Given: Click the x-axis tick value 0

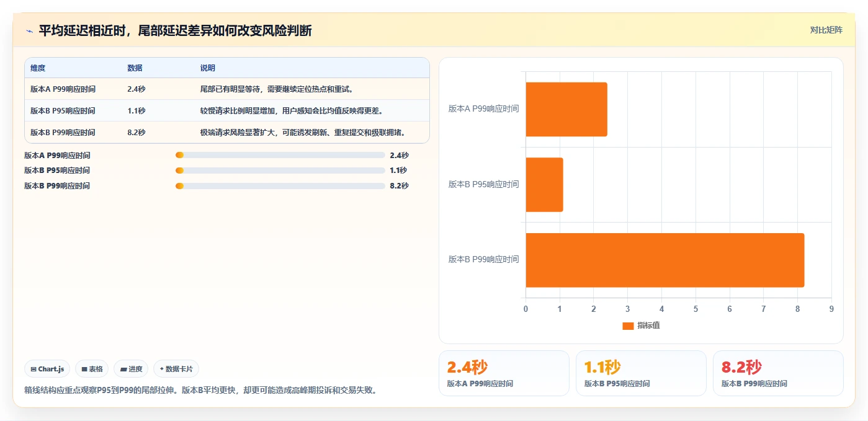Looking at the screenshot, I should (526, 309).
